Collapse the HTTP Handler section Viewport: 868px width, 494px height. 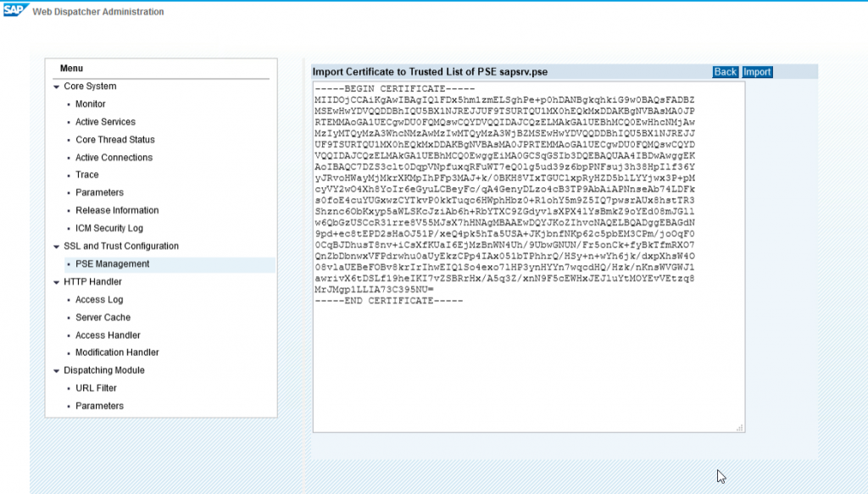click(57, 282)
